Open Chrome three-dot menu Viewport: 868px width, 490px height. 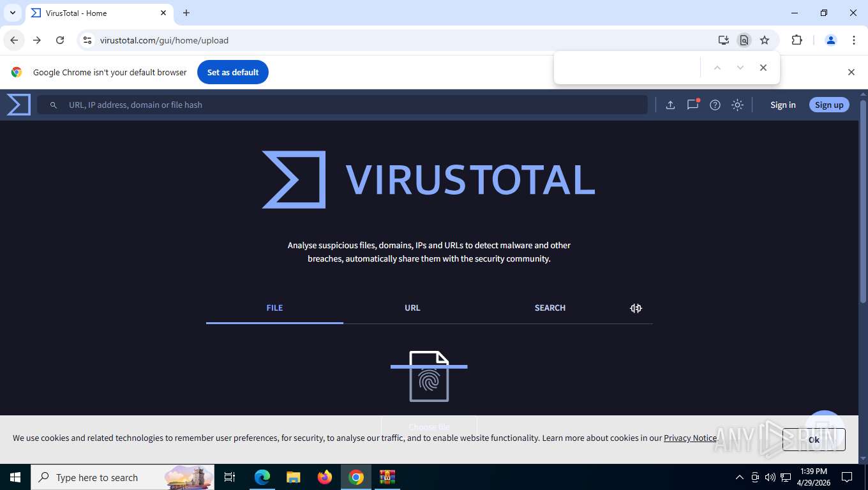click(854, 40)
